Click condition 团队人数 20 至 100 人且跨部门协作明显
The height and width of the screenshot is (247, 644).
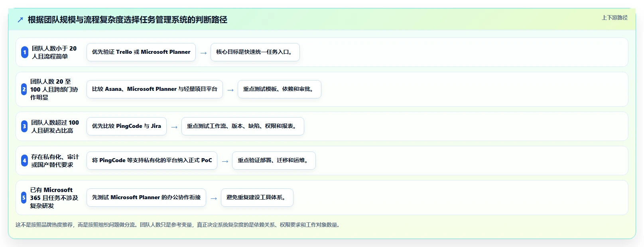coord(54,89)
